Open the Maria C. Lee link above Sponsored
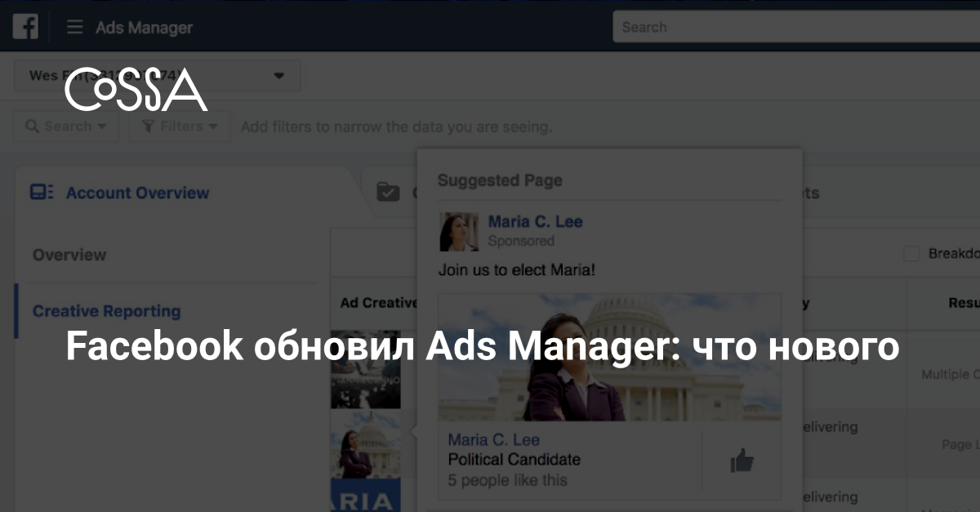 click(x=536, y=221)
